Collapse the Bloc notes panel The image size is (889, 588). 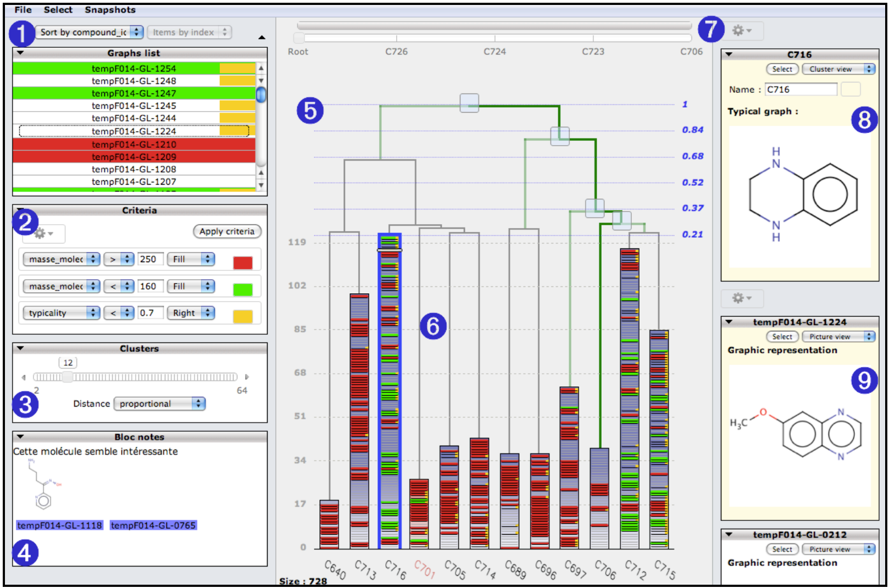coord(20,437)
